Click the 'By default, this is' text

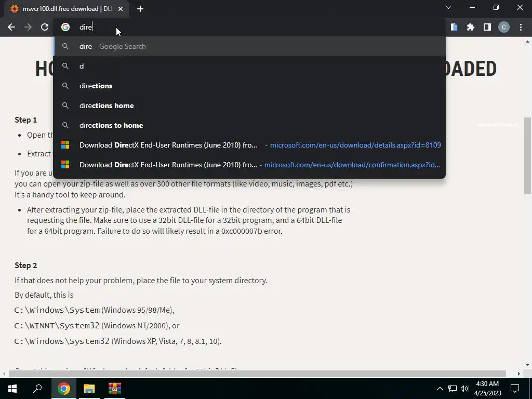44,295
